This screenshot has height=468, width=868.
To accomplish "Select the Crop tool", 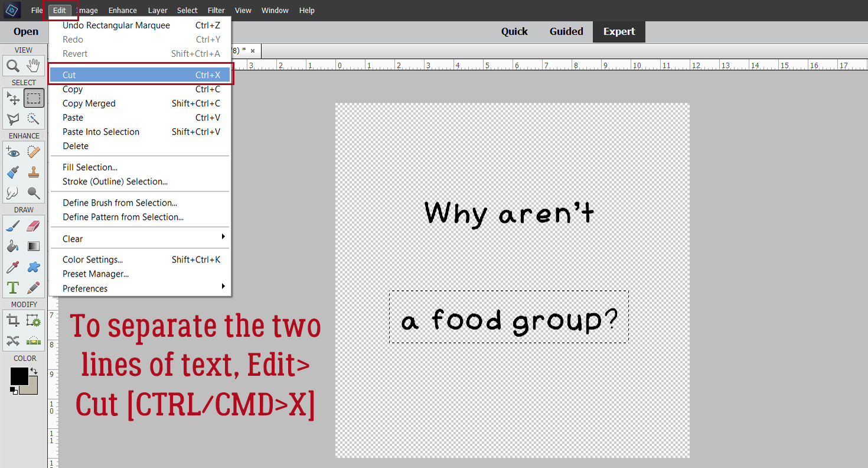I will point(13,320).
